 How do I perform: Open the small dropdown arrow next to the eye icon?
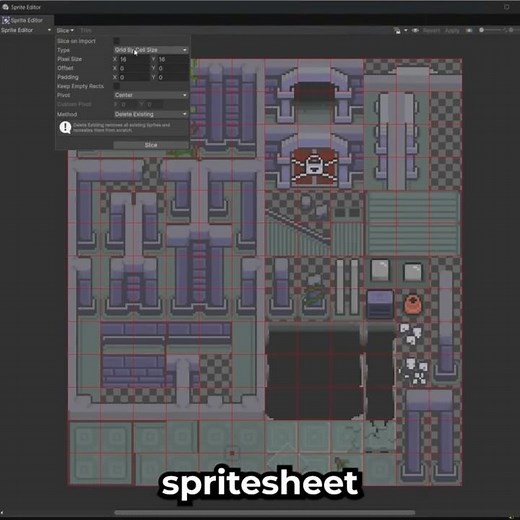coord(406,30)
